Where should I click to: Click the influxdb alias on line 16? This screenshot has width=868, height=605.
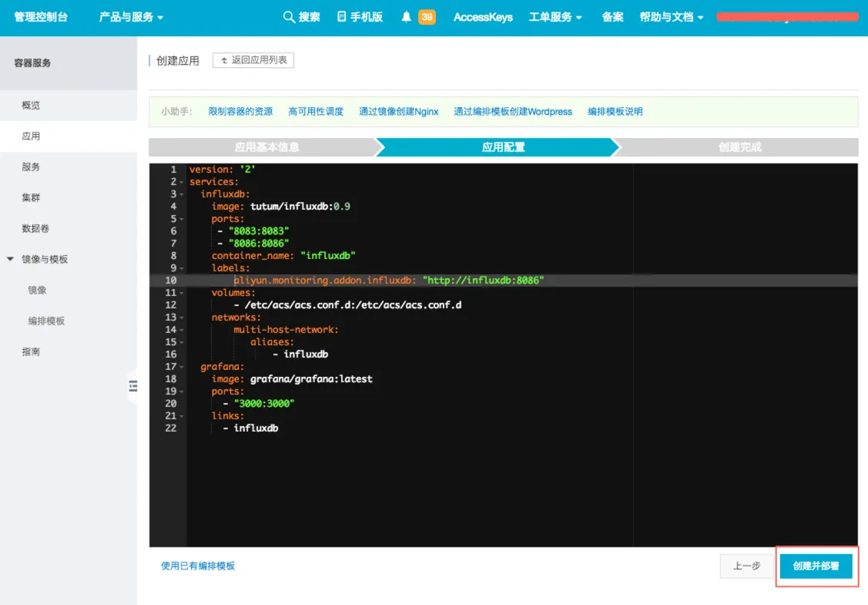click(x=306, y=355)
